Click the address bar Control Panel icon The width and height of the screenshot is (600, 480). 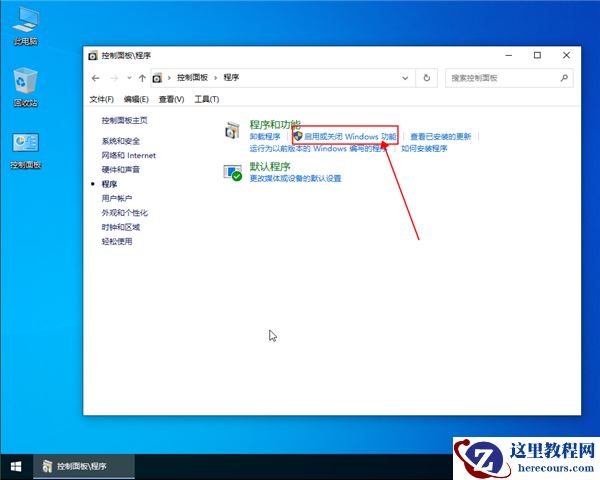tap(157, 78)
